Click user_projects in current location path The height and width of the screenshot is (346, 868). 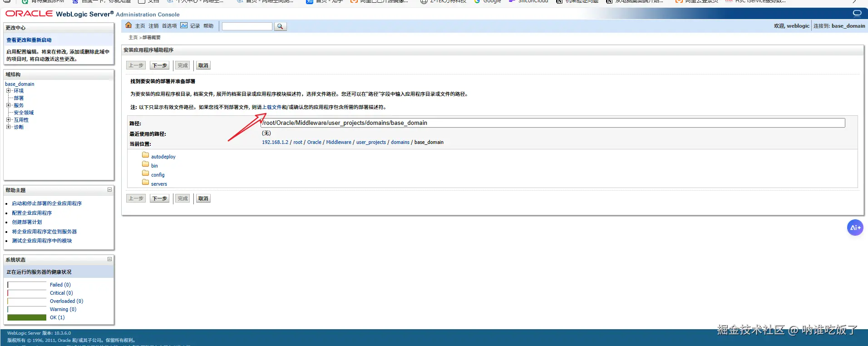click(x=371, y=142)
